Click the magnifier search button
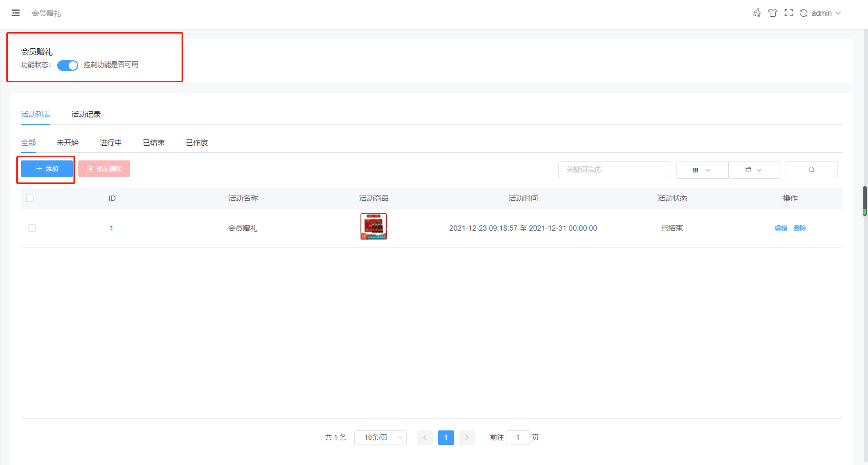Image resolution: width=868 pixels, height=465 pixels. click(811, 170)
